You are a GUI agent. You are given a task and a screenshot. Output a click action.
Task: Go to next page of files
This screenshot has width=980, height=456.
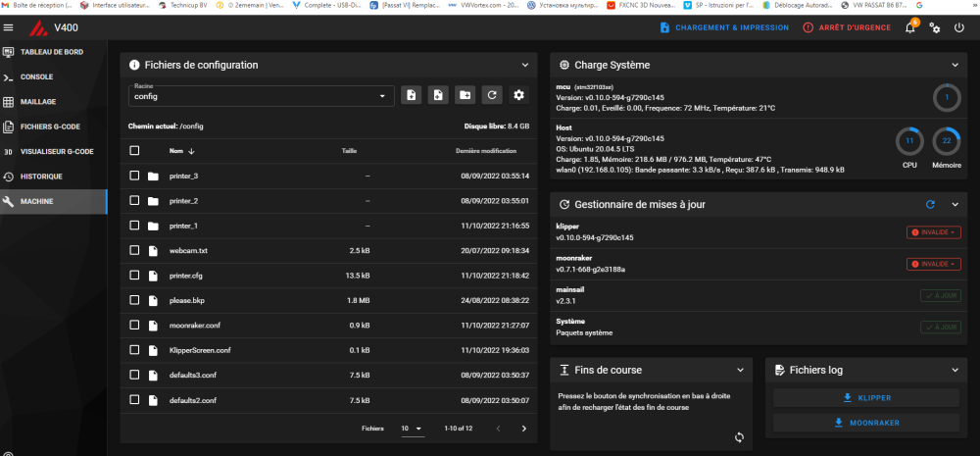click(x=523, y=429)
